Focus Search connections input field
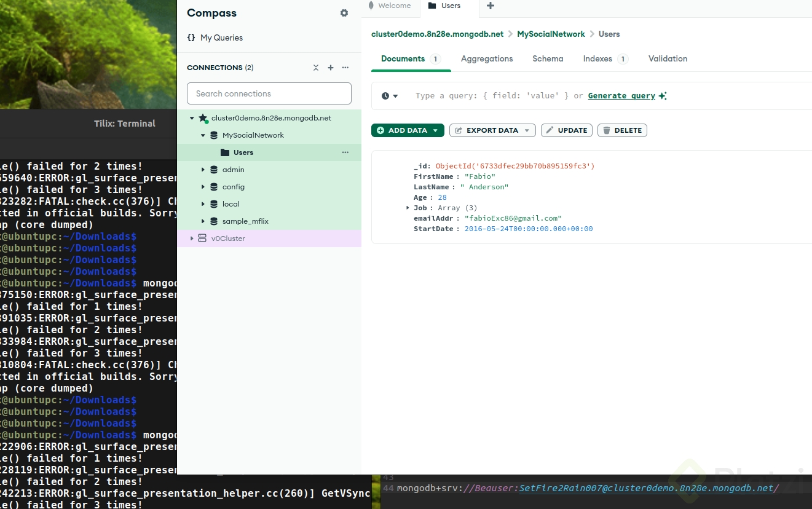 269,93
